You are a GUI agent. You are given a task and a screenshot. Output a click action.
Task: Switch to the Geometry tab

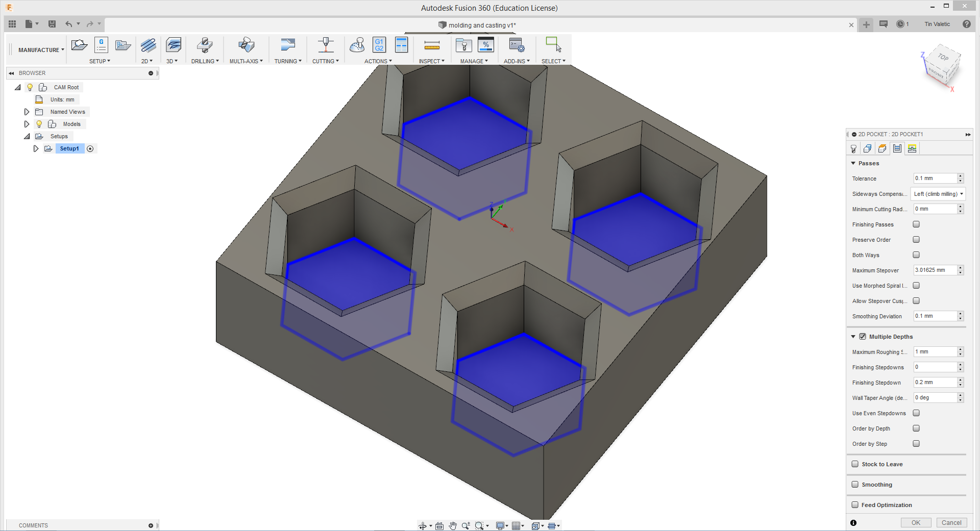(x=868, y=148)
